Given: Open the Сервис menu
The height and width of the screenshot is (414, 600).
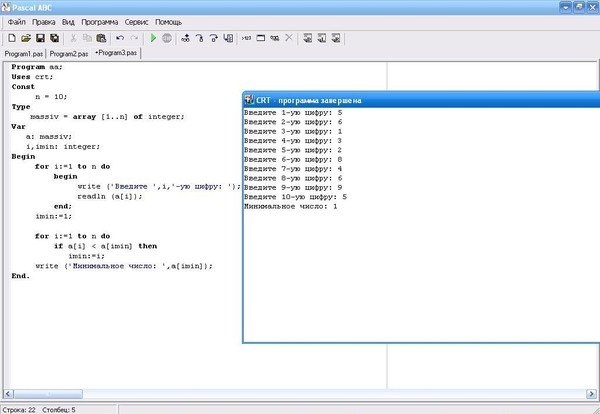Looking at the screenshot, I should click(x=136, y=22).
